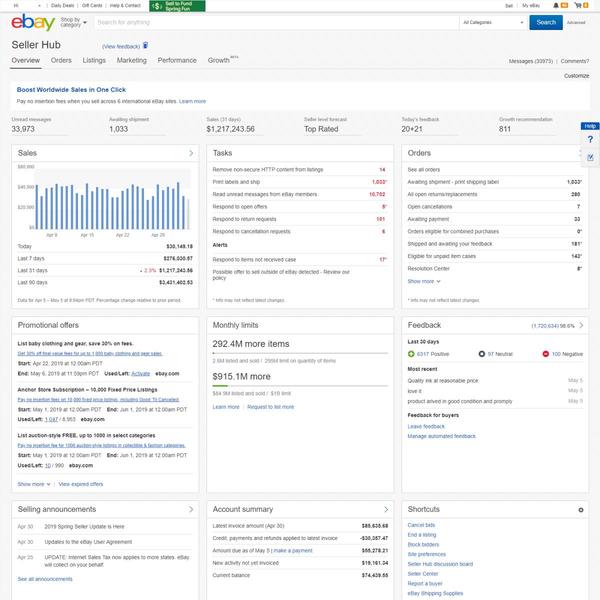600x600 pixels.
Task: Open the shopping cart icon
Action: 578,5
